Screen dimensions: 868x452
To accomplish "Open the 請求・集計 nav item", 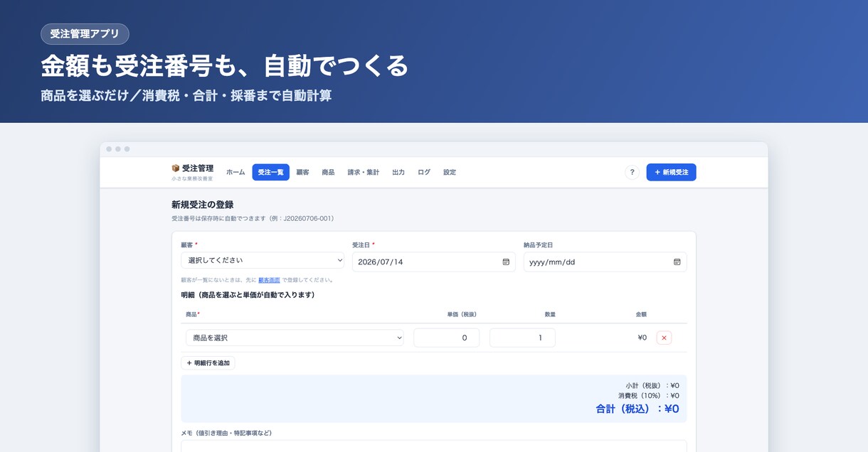I will coord(363,172).
